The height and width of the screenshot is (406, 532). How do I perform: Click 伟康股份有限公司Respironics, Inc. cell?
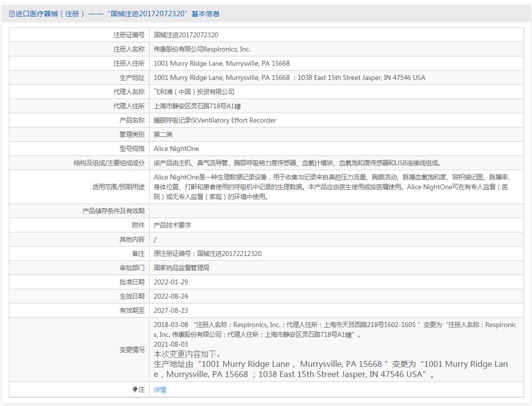click(x=202, y=49)
